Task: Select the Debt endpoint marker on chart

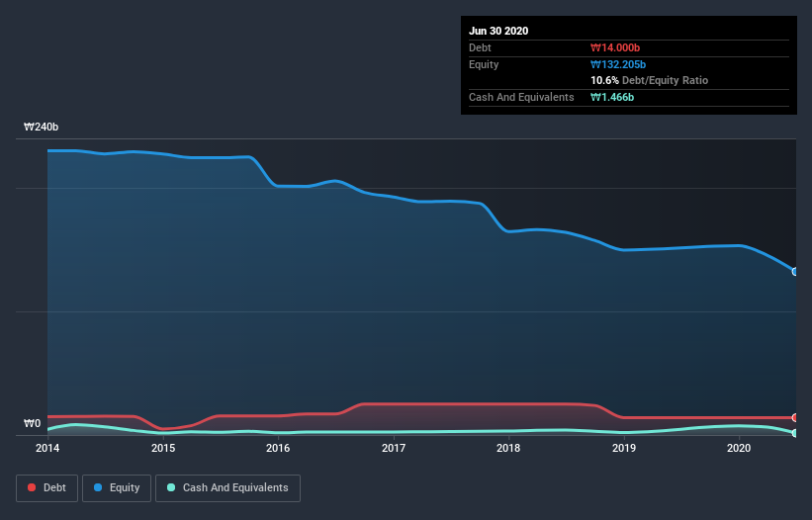Action: (795, 417)
